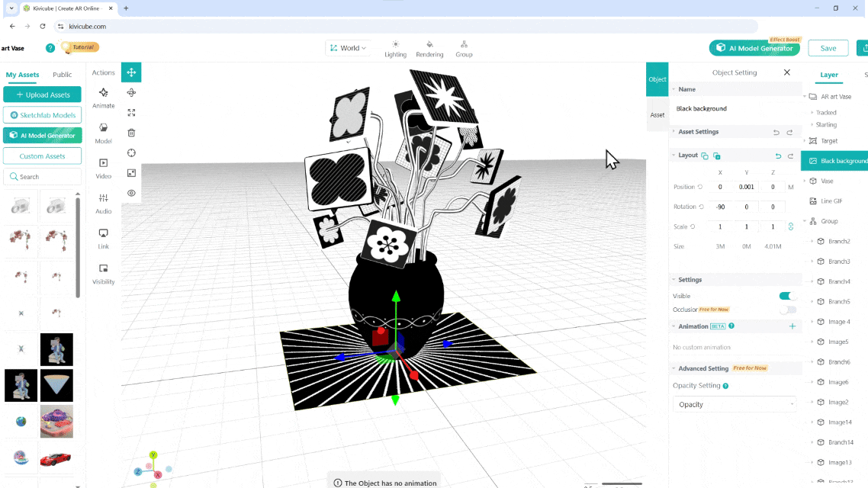
Task: Click the Upload Assets button
Action: (x=43, y=95)
